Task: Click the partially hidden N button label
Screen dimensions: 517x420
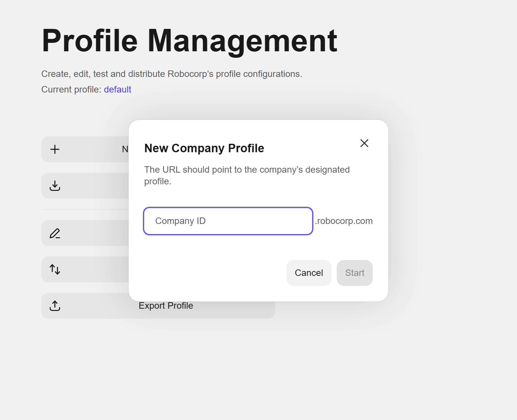Action: 125,149
